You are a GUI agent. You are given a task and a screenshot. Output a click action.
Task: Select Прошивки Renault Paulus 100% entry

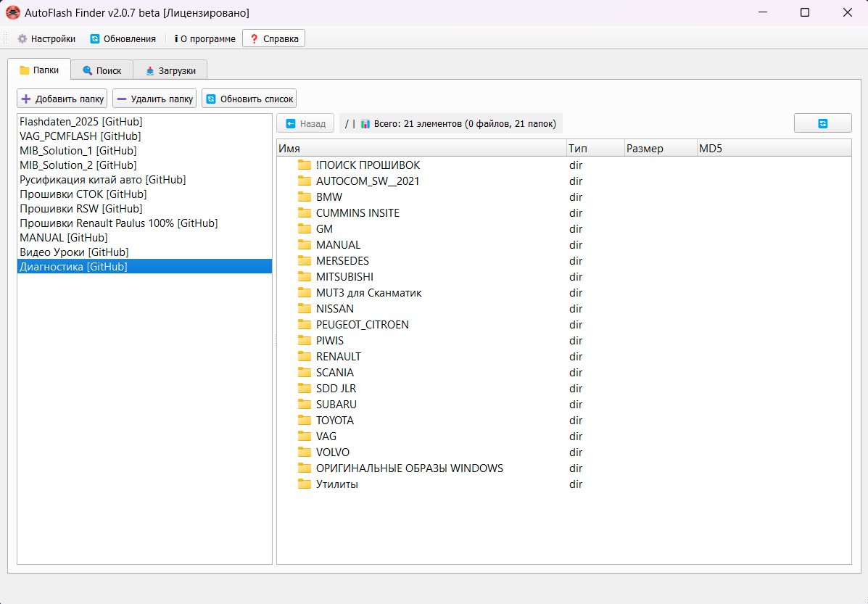coord(119,223)
